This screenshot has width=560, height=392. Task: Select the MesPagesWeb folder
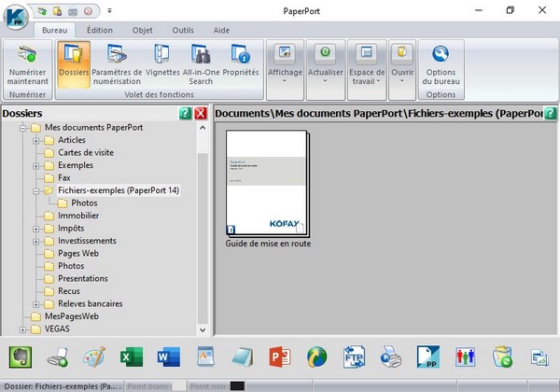tap(72, 316)
